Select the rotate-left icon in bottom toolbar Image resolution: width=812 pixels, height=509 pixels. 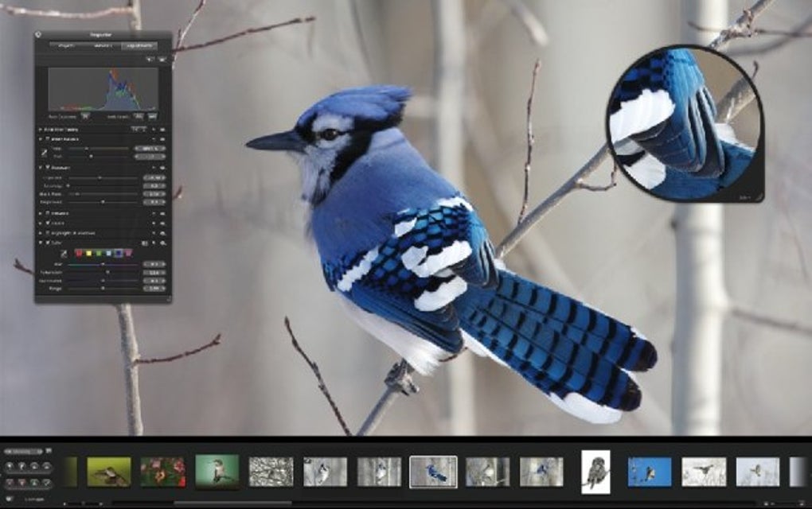tap(35, 466)
